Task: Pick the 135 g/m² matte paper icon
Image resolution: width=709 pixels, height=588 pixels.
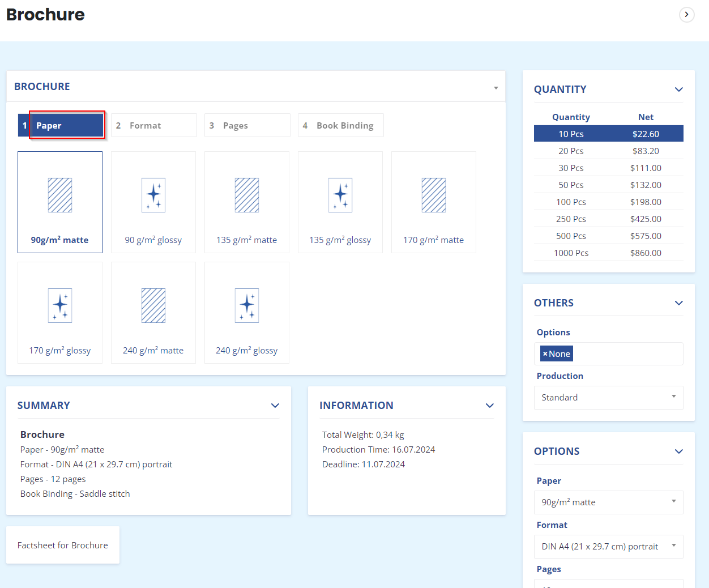Action: 247,195
